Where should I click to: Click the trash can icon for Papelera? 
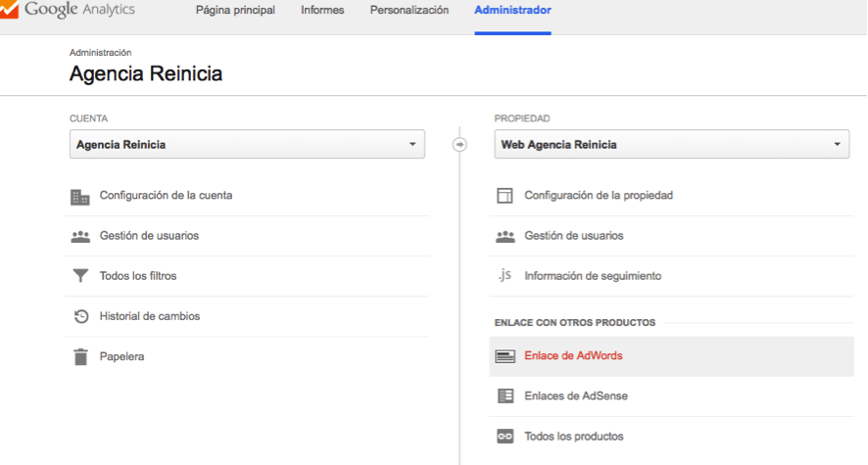(x=80, y=356)
